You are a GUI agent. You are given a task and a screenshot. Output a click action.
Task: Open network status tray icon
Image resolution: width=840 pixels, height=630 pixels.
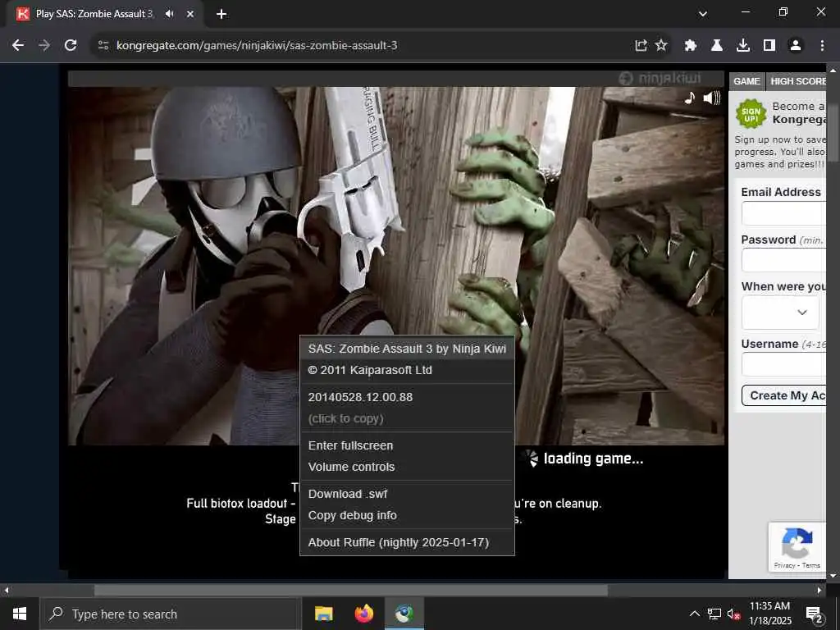tap(714, 614)
